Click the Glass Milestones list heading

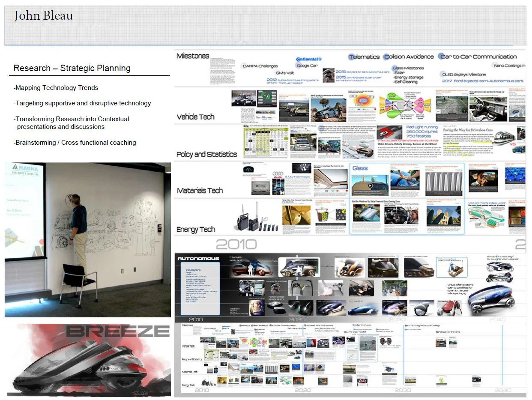click(x=408, y=68)
